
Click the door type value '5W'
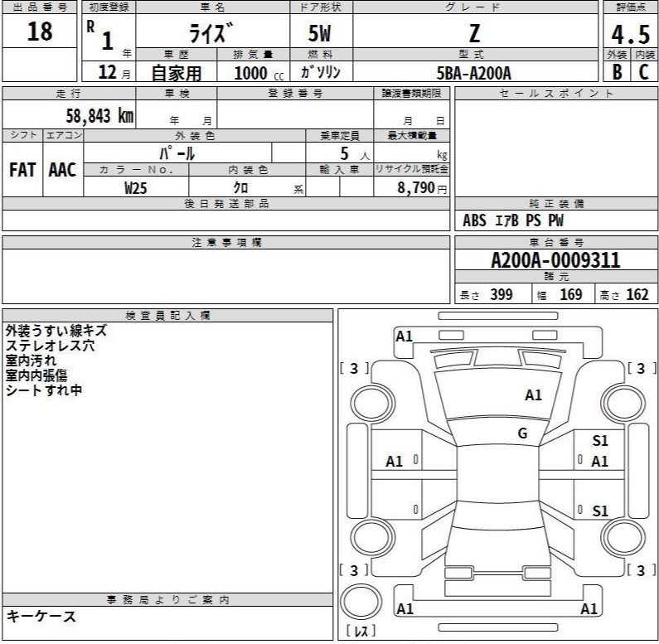(x=319, y=34)
